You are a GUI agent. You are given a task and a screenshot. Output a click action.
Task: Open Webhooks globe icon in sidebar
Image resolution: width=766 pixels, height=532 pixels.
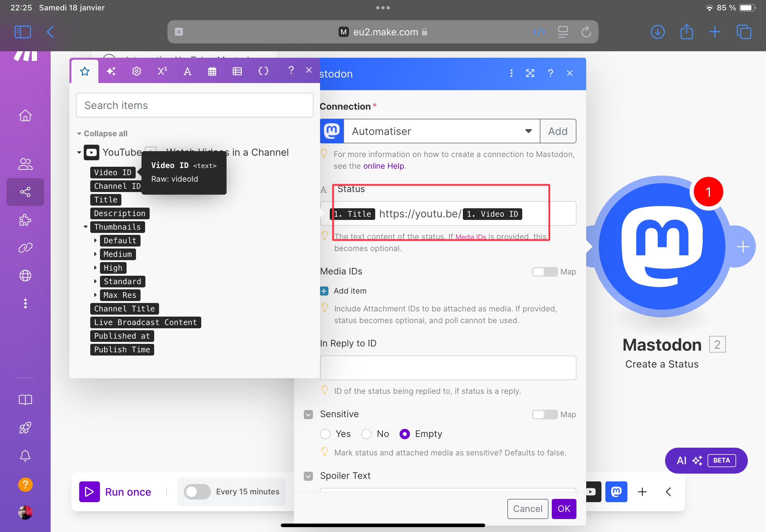click(25, 276)
